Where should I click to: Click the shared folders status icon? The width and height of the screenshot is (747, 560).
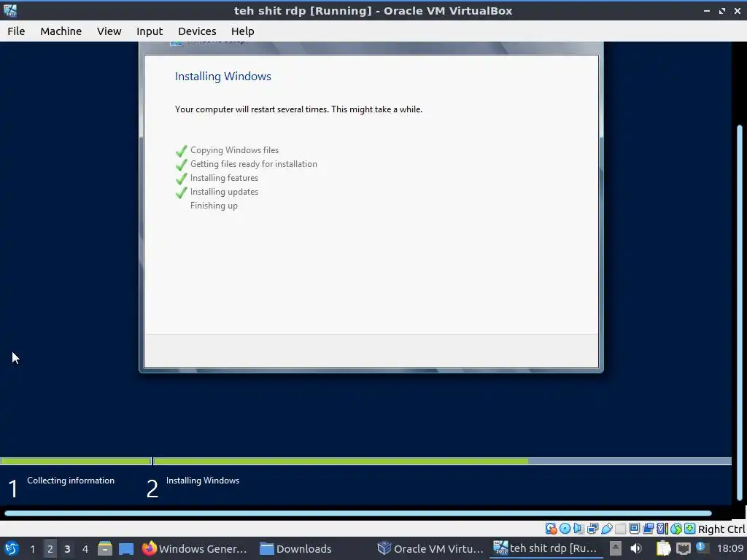[620, 529]
